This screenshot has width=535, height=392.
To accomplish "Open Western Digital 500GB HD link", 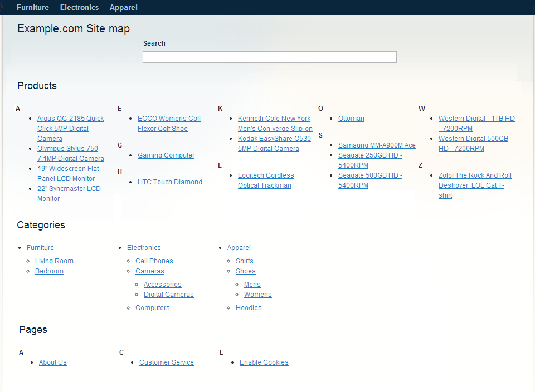I will point(473,144).
